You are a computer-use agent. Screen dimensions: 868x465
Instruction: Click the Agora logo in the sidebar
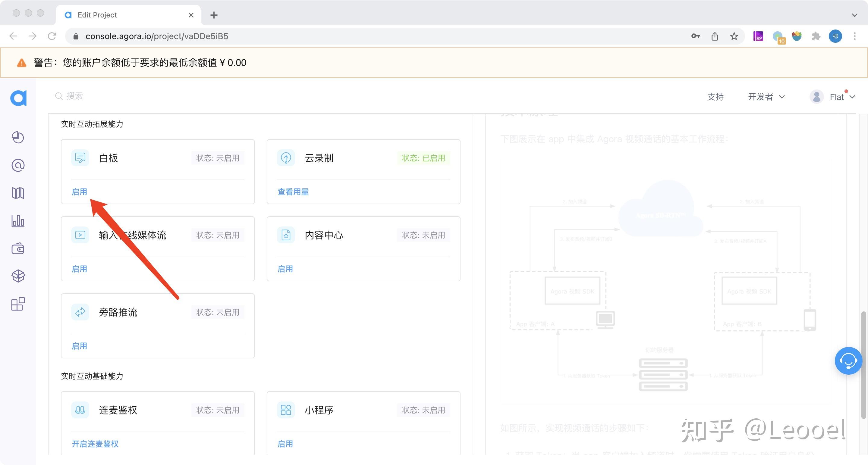18,98
